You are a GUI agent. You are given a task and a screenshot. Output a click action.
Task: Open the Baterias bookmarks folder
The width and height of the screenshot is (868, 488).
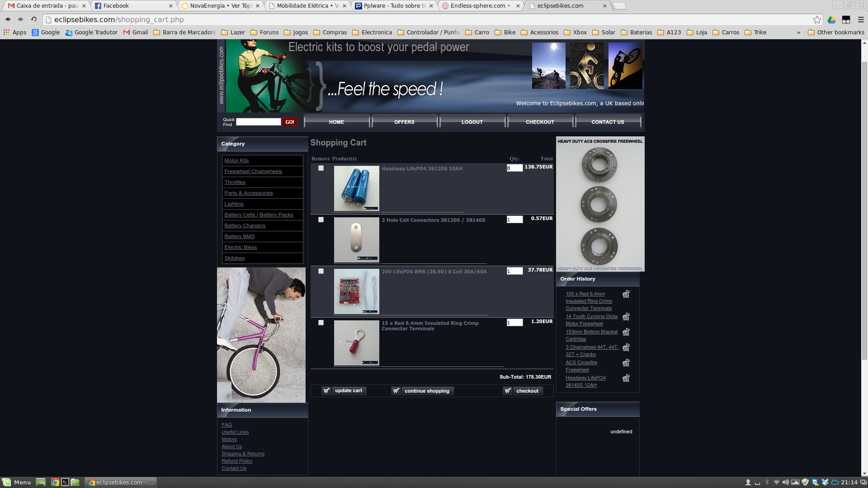pos(636,33)
